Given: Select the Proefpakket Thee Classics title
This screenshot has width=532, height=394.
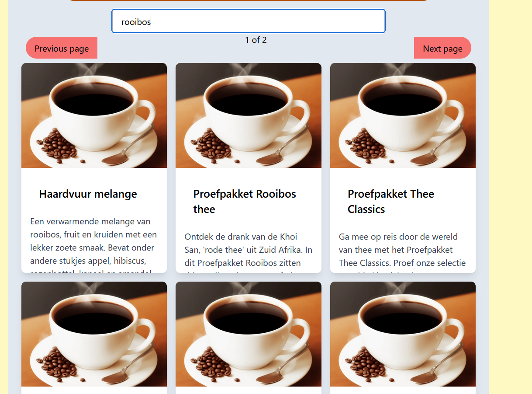Looking at the screenshot, I should tap(391, 201).
